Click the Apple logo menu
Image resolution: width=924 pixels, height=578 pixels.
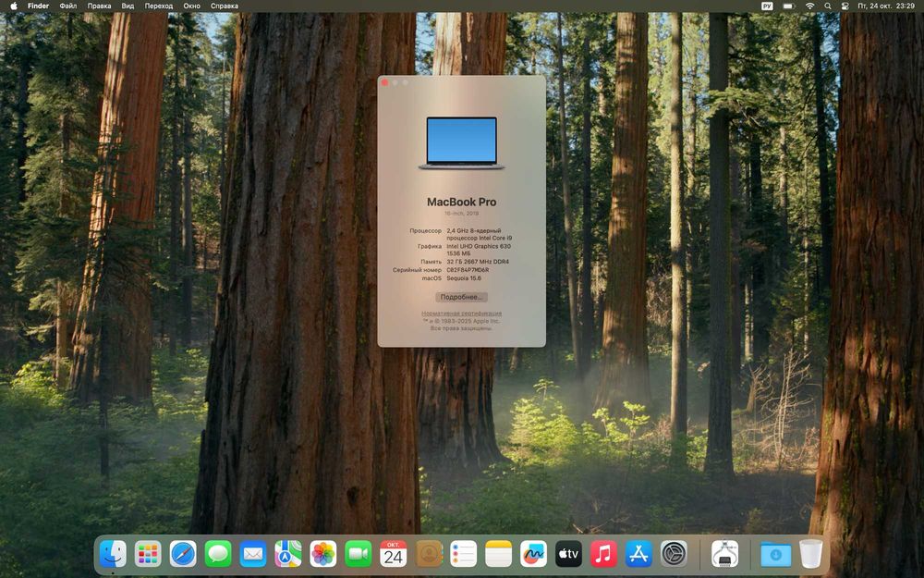13,6
